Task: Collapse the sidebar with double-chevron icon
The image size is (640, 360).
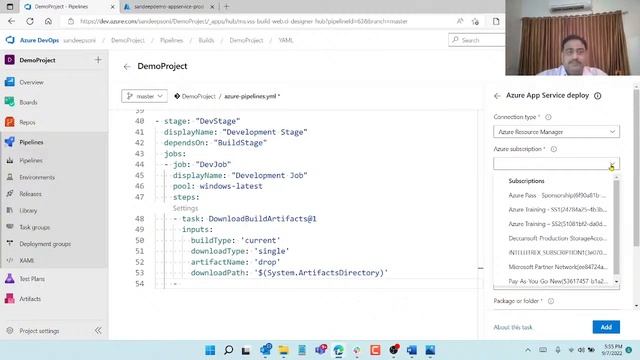Action: [x=98, y=330]
